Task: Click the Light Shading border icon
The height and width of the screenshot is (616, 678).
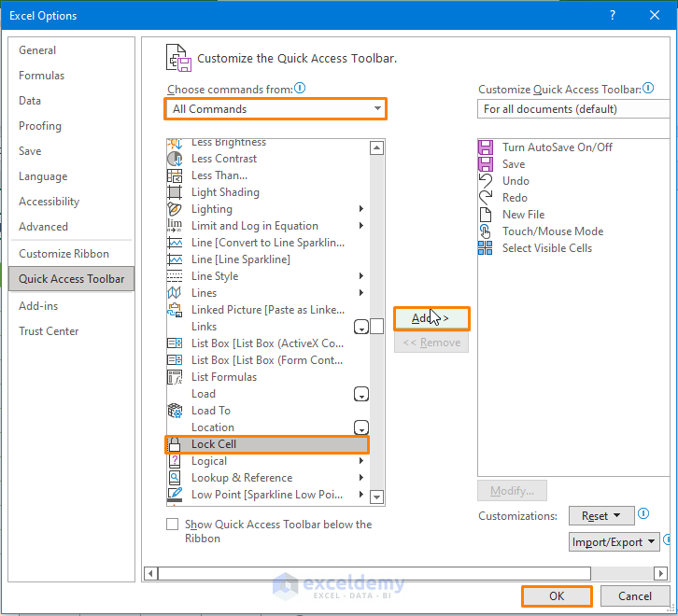Action: pyautogui.click(x=175, y=192)
